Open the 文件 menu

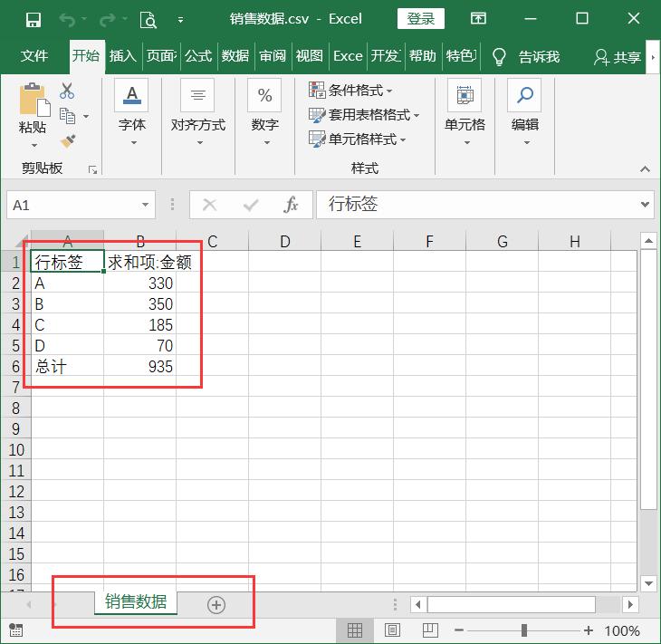[34, 56]
